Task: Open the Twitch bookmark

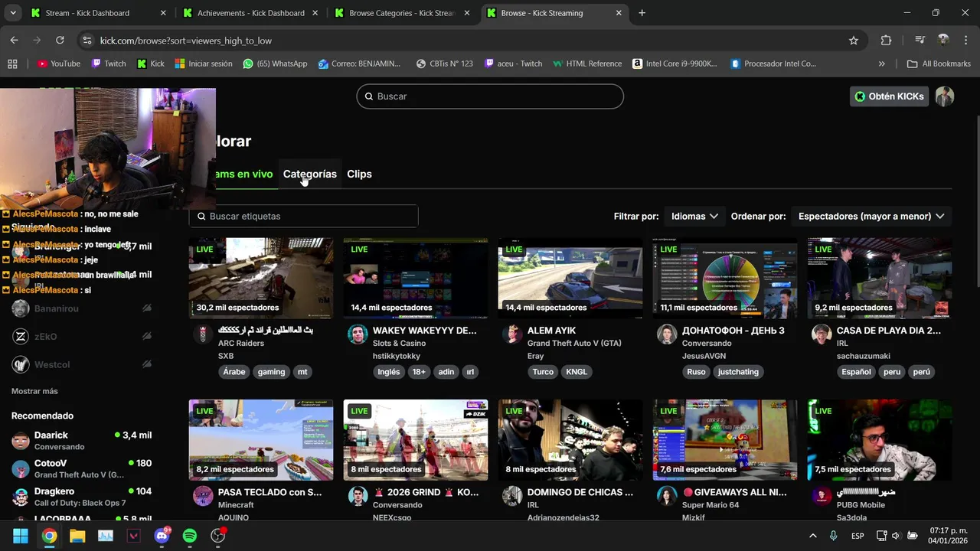Action: coord(108,64)
